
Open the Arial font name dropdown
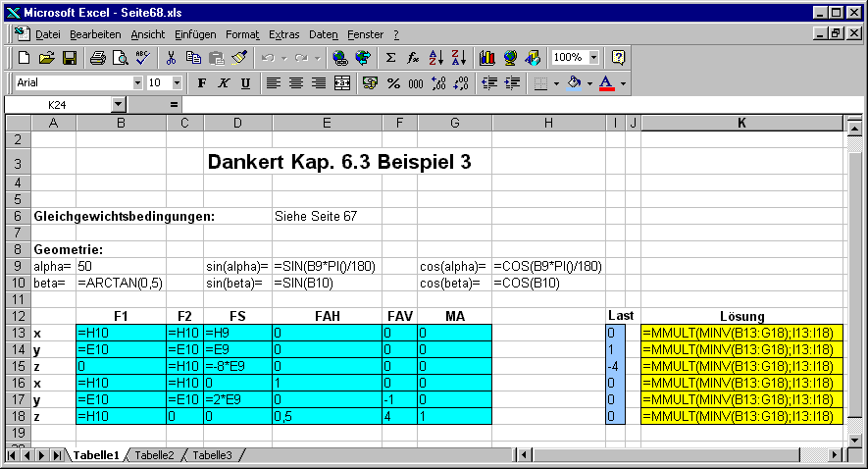tap(136, 83)
